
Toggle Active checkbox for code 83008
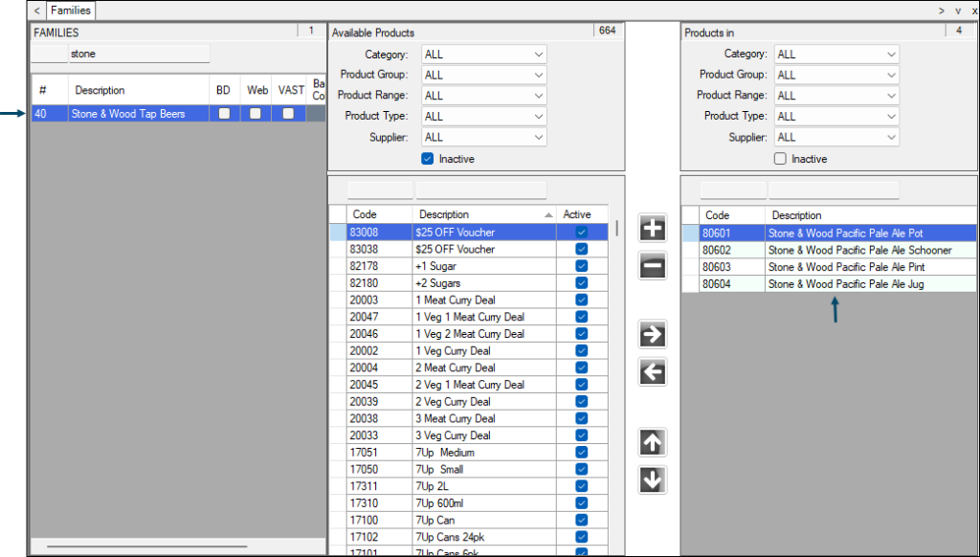click(582, 232)
